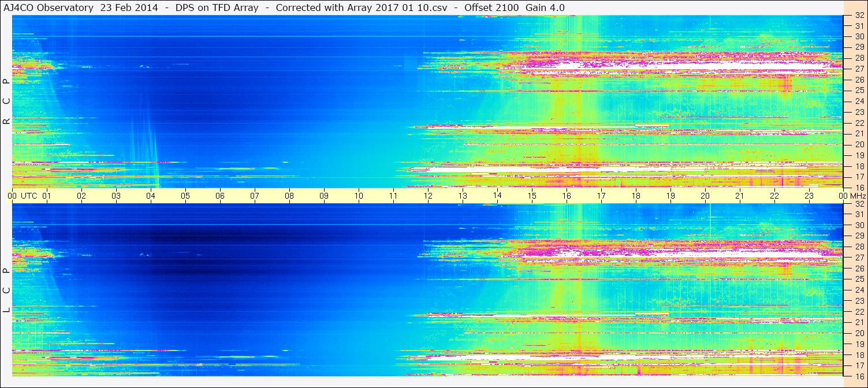Select the 07 hour label on time axis

(255, 196)
